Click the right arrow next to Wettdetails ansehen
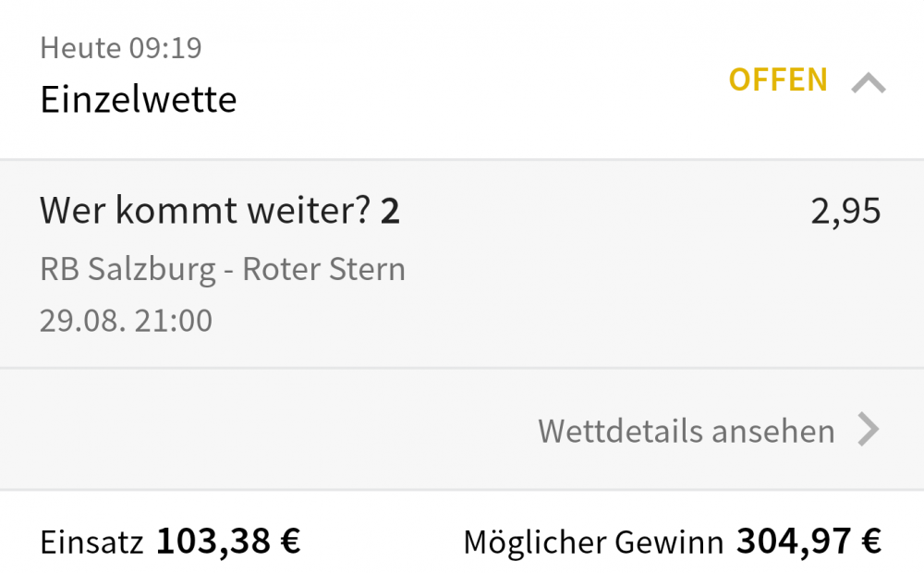The width and height of the screenshot is (924, 573). pyautogui.click(x=869, y=430)
